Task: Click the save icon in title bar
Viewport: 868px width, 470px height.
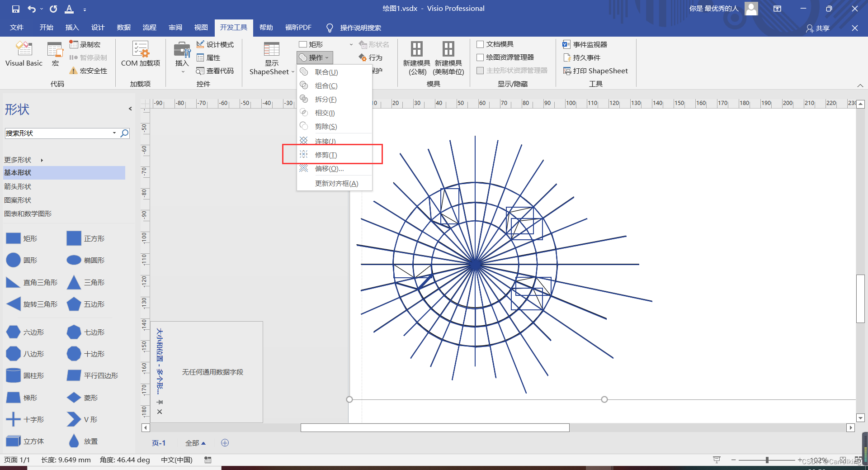Action: [16, 9]
